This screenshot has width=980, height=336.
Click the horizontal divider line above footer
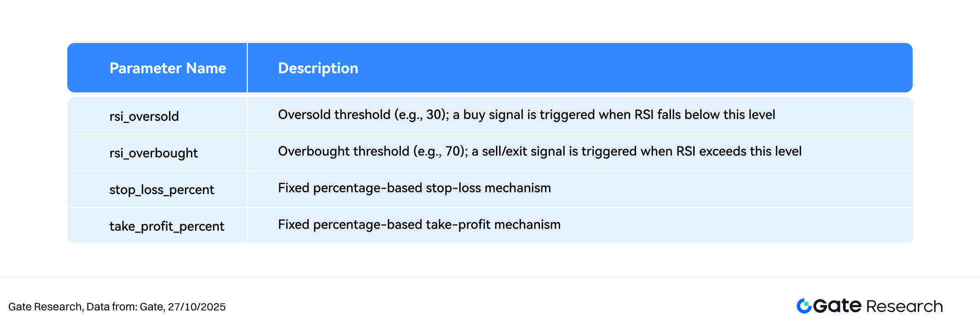click(490, 277)
